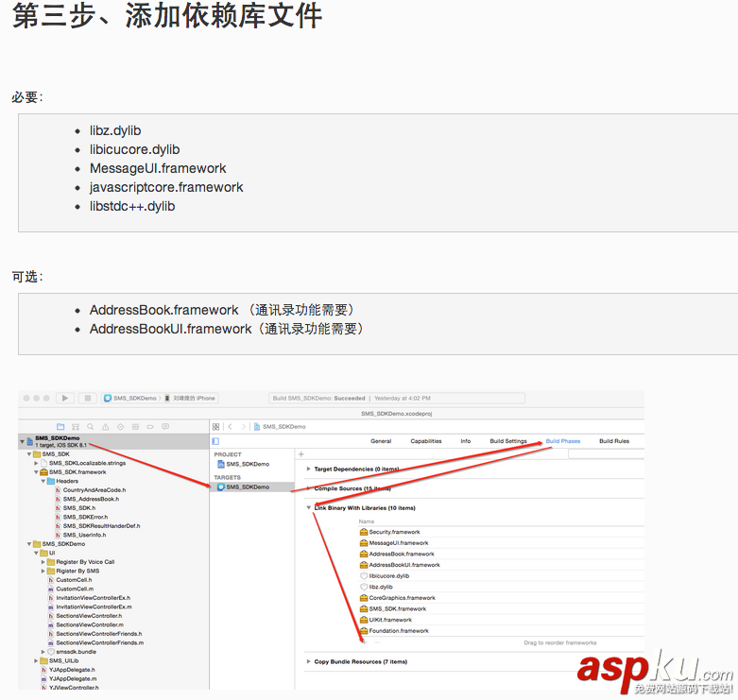This screenshot has width=738, height=700.
Task: Expand Compile Sources section
Action: (308, 488)
